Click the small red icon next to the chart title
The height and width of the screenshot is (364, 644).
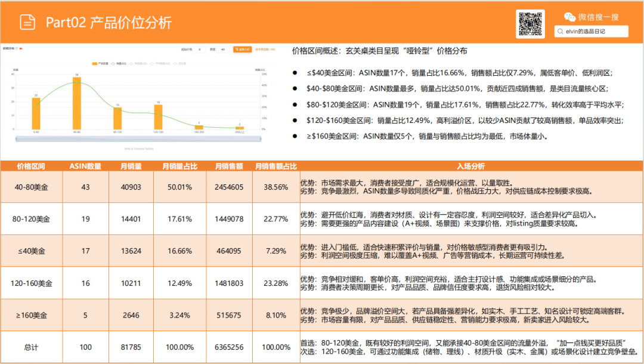(21, 50)
